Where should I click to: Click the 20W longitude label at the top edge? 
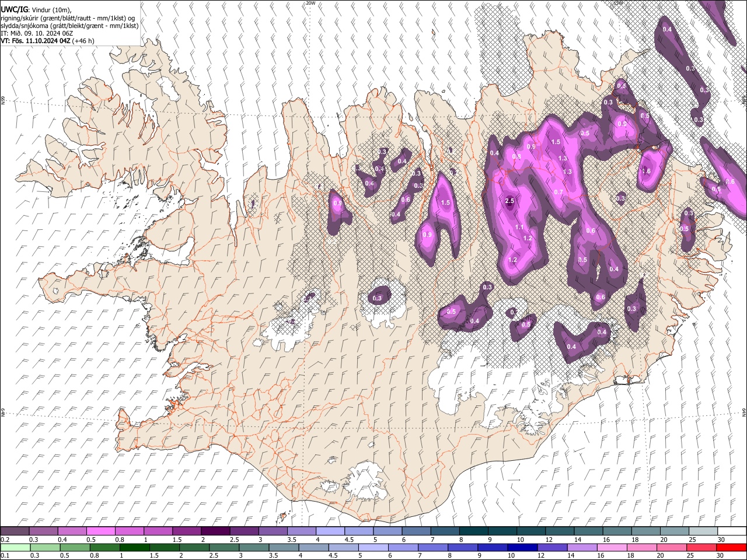pos(310,3)
